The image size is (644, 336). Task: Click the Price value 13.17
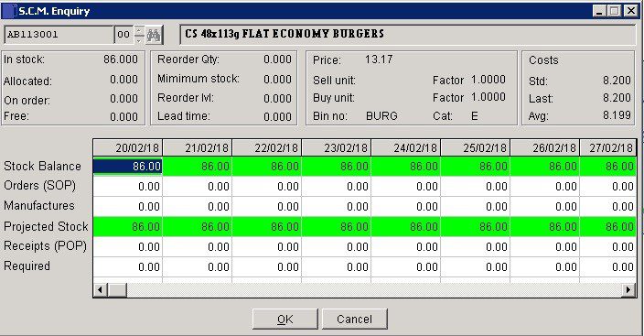pos(379,60)
